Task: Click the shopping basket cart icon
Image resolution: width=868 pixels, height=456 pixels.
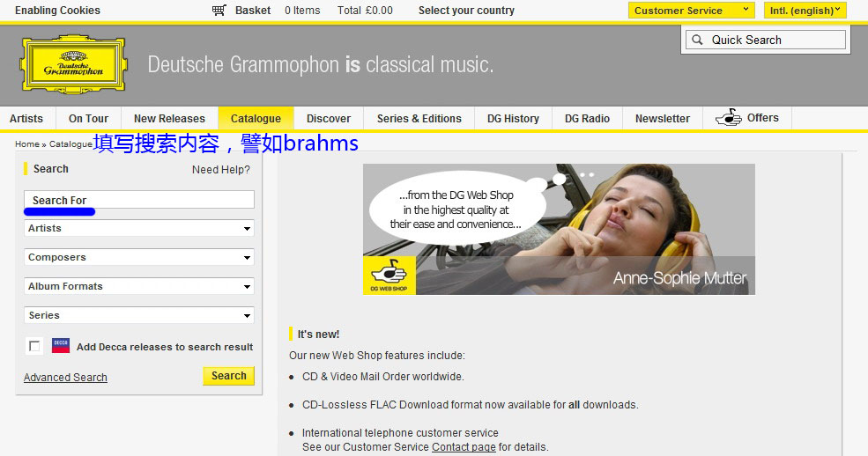Action: 219,10
